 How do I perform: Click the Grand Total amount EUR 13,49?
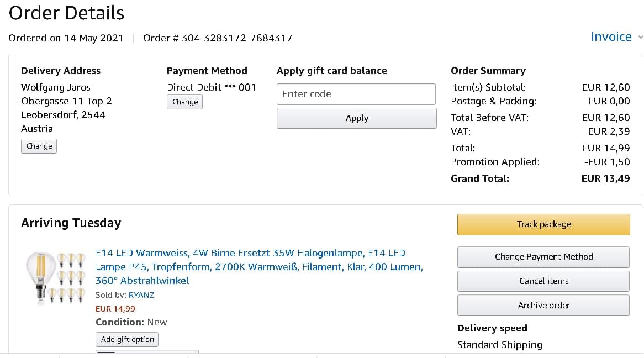point(605,178)
